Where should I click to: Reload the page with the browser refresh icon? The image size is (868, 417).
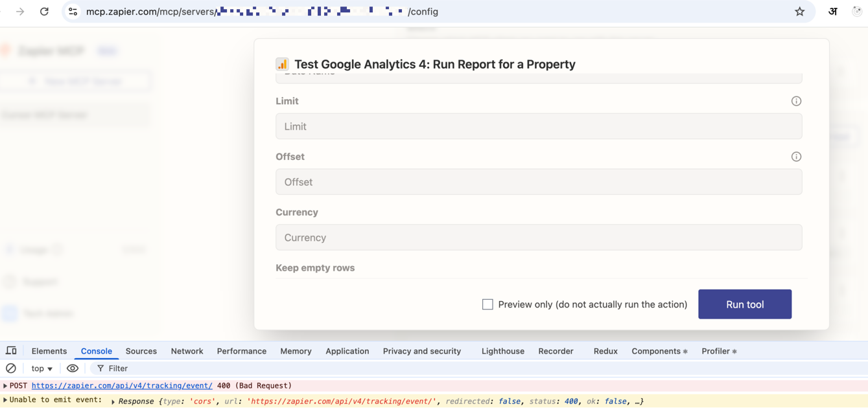coord(44,12)
